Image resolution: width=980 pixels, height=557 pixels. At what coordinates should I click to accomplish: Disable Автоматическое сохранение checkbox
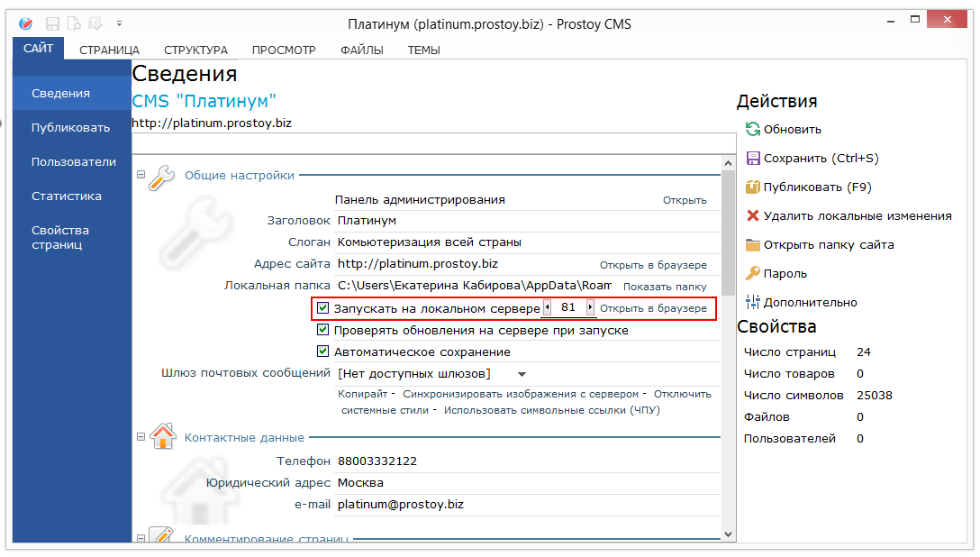[322, 352]
